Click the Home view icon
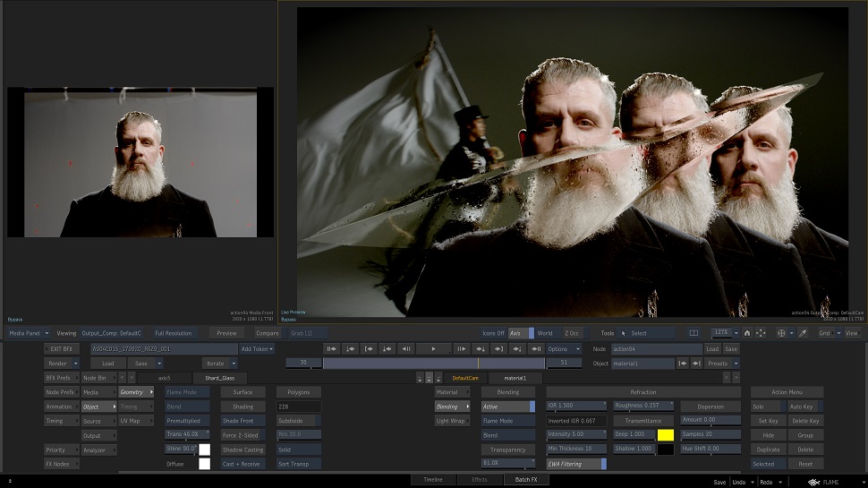Viewport: 868px width, 488px height. click(747, 333)
